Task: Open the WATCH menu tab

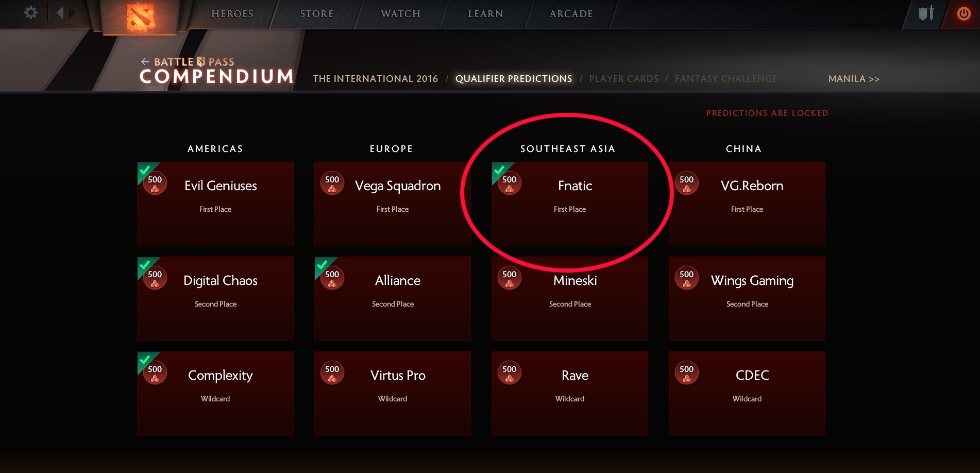Action: [x=400, y=14]
